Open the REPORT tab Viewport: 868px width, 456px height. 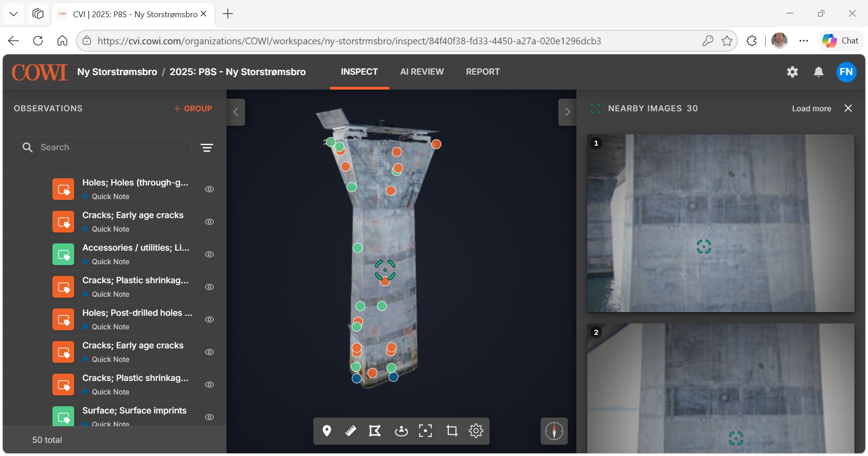click(x=483, y=72)
